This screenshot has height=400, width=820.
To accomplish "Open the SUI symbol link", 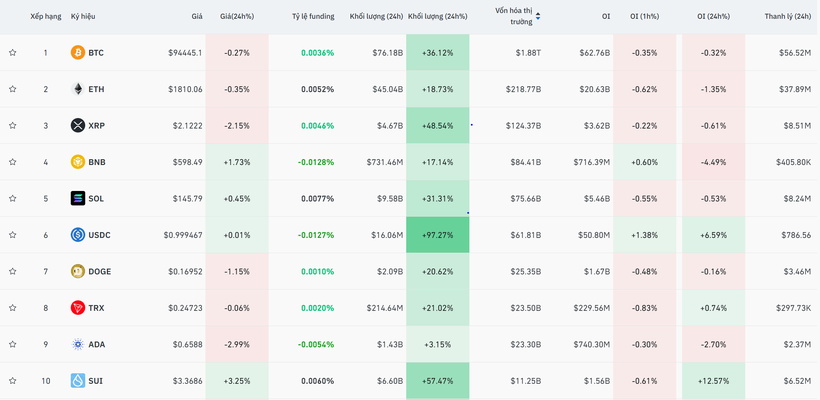I will [x=95, y=381].
